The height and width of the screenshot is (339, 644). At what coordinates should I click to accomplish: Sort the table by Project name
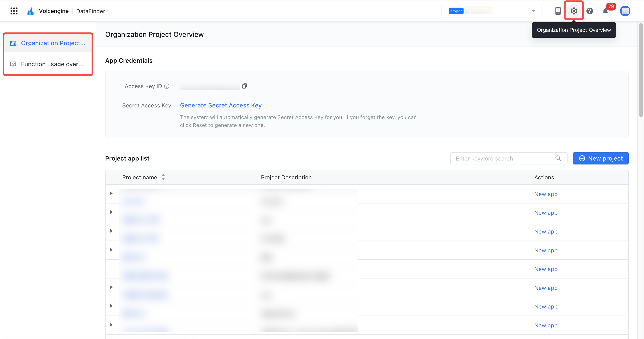[x=163, y=177]
